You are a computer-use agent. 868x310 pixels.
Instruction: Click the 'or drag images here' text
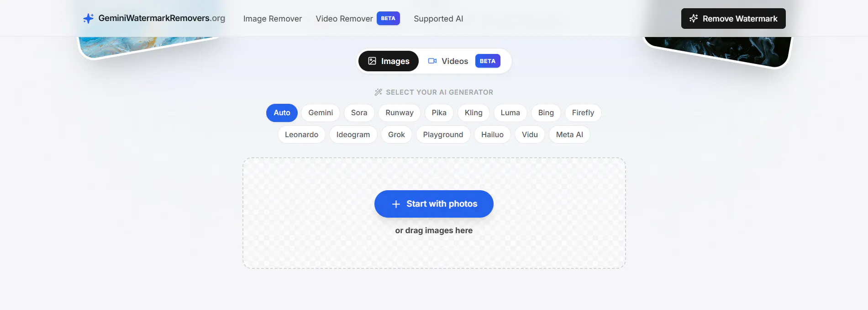tap(434, 230)
